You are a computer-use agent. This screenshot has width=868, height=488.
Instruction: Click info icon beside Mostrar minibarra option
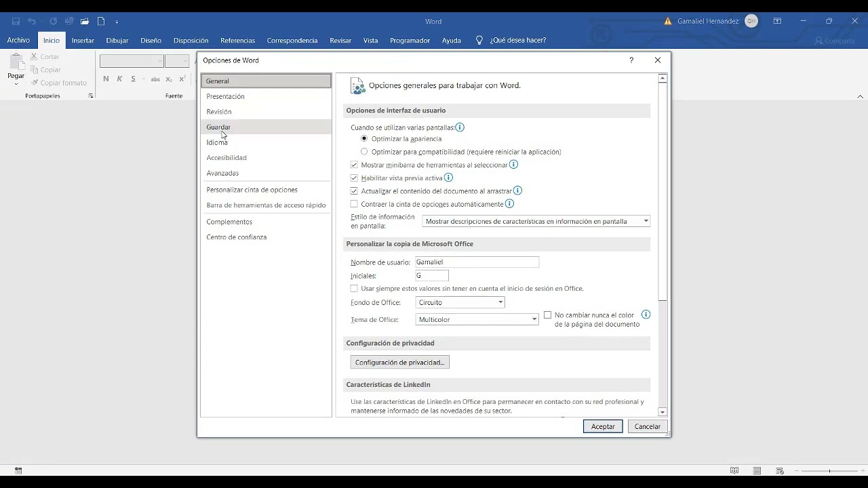[x=513, y=165]
